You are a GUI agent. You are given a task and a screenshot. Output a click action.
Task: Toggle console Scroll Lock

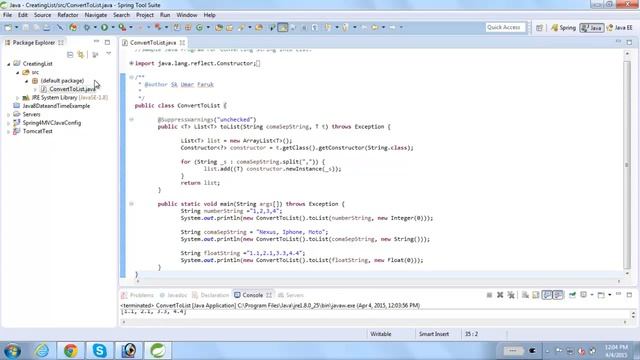click(536, 295)
